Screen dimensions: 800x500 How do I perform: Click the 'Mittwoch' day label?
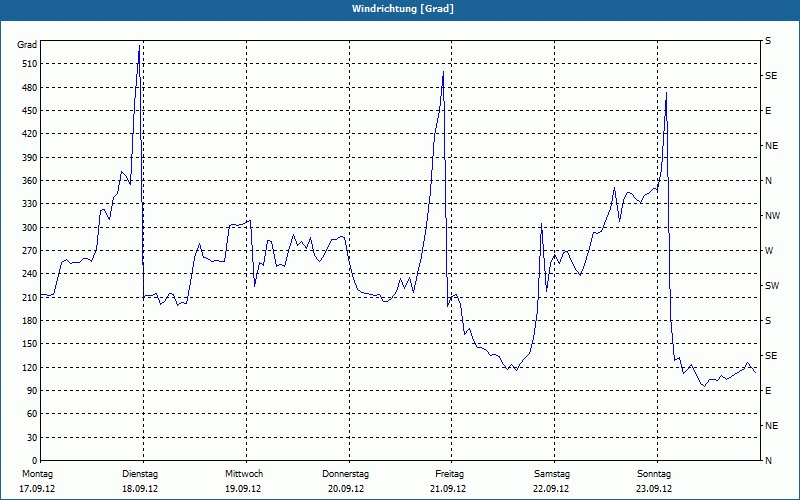click(x=244, y=474)
